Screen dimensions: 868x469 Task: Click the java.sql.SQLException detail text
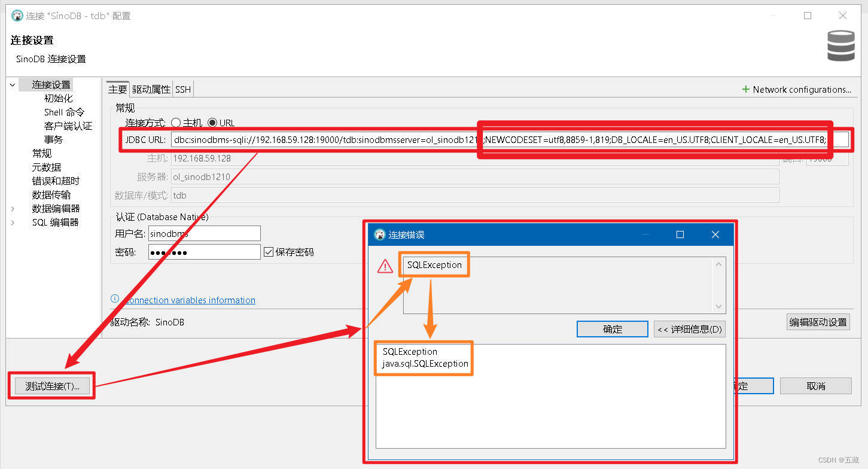(425, 363)
